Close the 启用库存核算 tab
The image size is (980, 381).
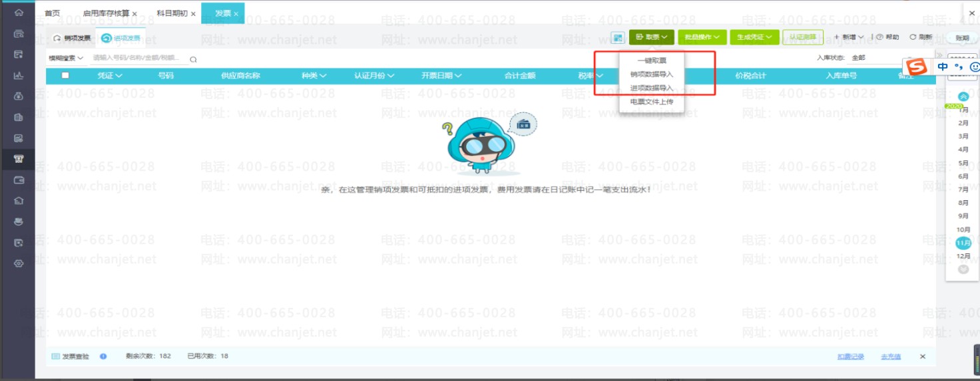coord(135,13)
